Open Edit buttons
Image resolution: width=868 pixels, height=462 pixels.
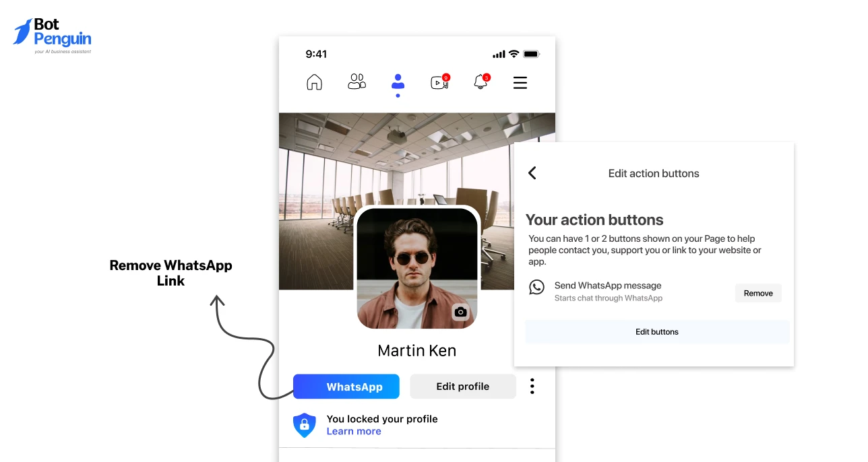pyautogui.click(x=657, y=331)
